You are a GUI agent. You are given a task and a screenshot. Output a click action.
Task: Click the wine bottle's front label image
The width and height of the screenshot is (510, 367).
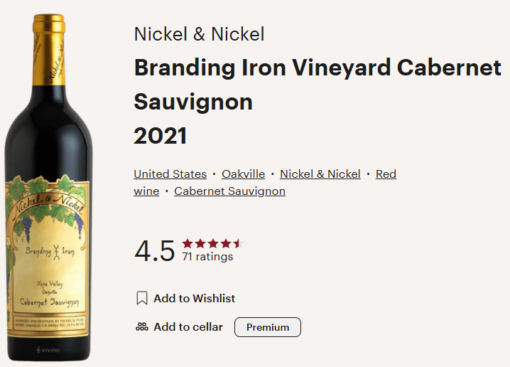tap(48, 257)
